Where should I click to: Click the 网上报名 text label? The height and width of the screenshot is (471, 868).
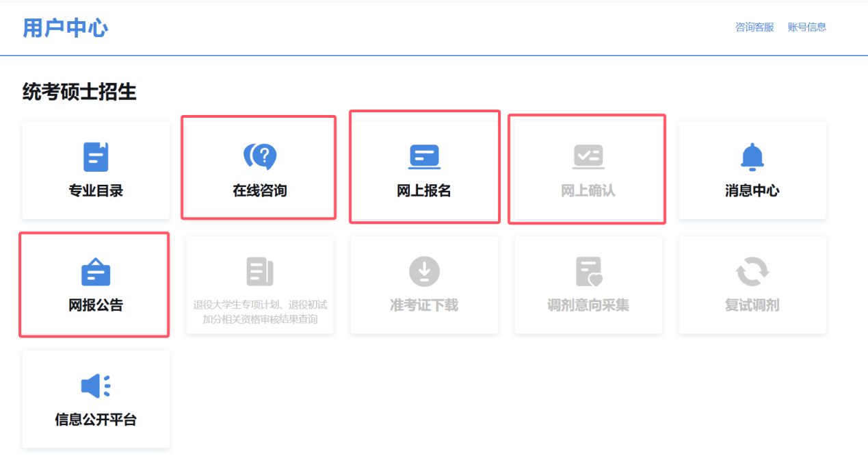(x=424, y=191)
